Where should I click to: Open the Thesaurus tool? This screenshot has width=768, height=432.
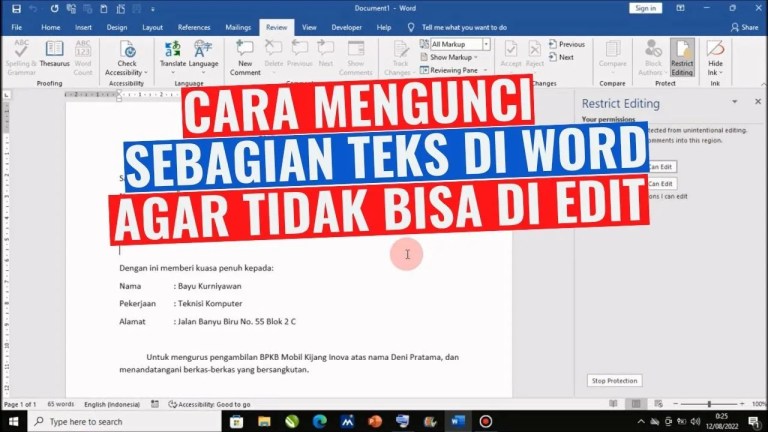54,54
